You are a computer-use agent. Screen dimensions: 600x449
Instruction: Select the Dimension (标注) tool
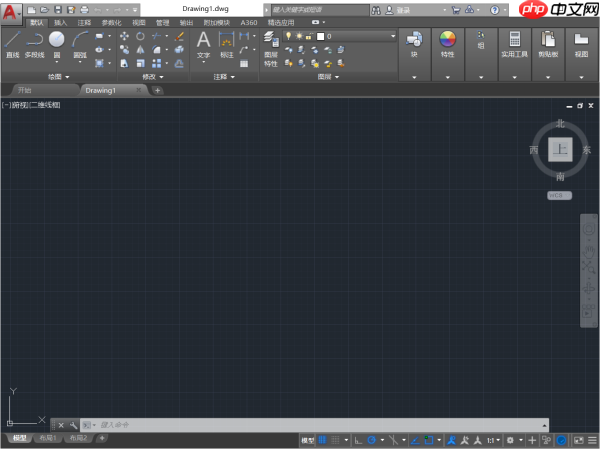click(227, 45)
